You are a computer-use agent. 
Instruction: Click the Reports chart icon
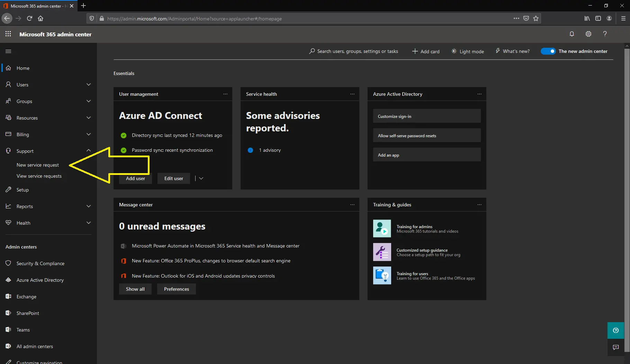pos(9,206)
